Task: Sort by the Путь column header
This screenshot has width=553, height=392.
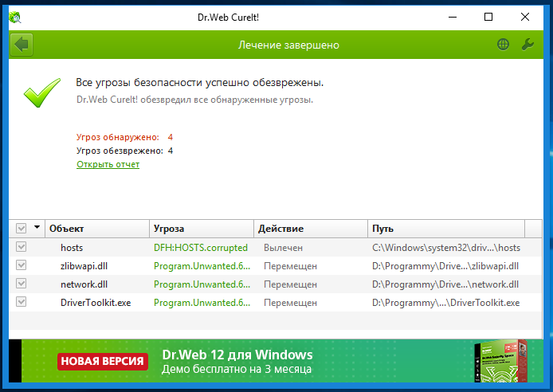Action: 446,229
